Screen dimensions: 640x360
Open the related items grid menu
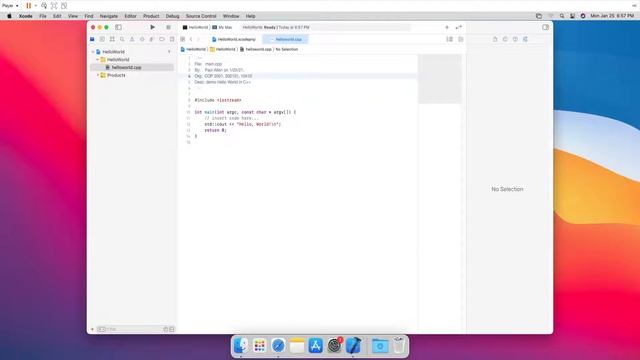[x=182, y=39]
